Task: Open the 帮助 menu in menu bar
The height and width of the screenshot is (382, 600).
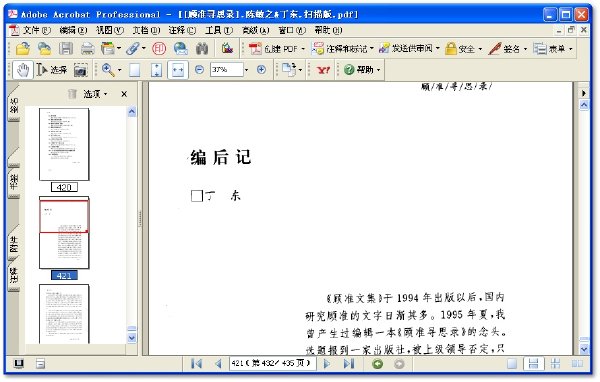Action: pyautogui.click(x=328, y=30)
